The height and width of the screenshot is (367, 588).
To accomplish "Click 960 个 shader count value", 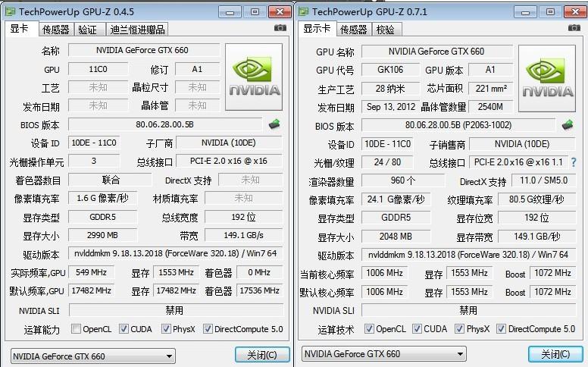I will click(403, 180).
